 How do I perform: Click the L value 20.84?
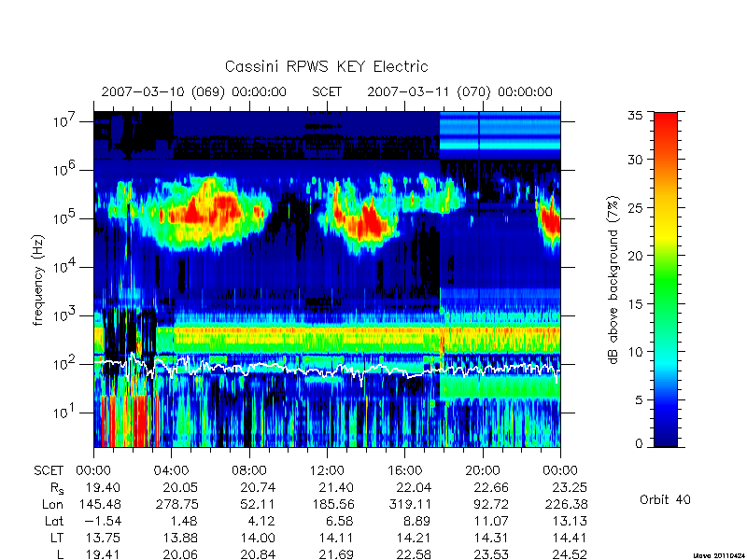[258, 554]
